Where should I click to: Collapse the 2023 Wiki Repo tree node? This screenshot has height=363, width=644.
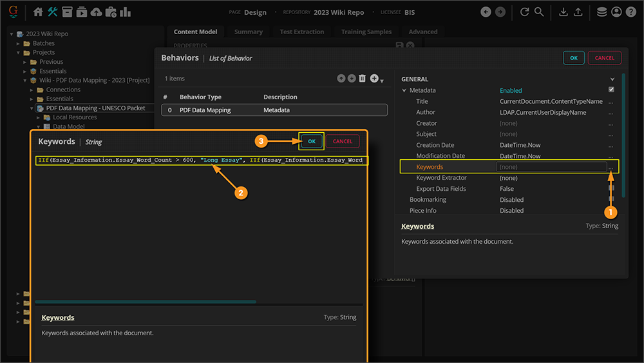[x=12, y=34]
